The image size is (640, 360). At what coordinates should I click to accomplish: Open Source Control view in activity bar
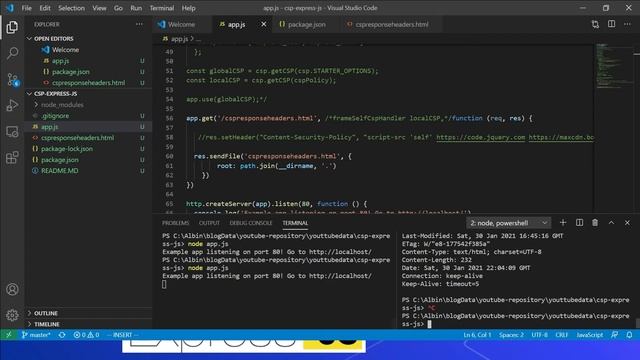click(12, 79)
